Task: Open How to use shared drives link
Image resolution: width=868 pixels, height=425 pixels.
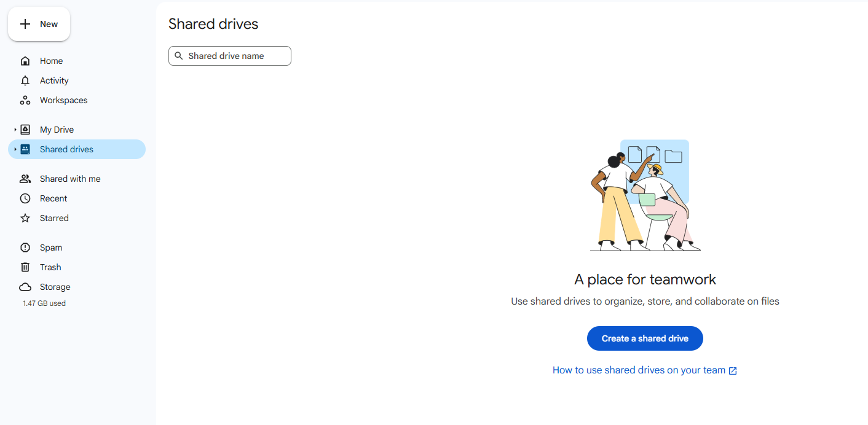Action: coord(644,370)
